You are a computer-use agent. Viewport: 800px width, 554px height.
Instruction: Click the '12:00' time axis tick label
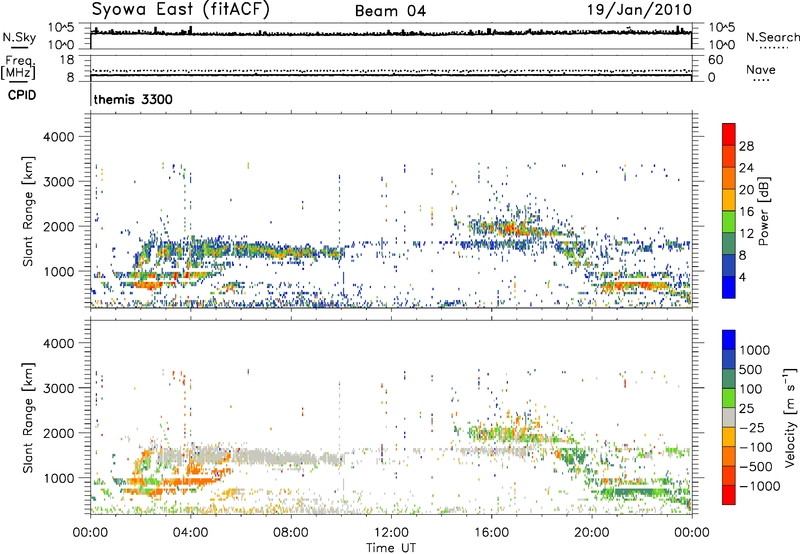click(391, 533)
